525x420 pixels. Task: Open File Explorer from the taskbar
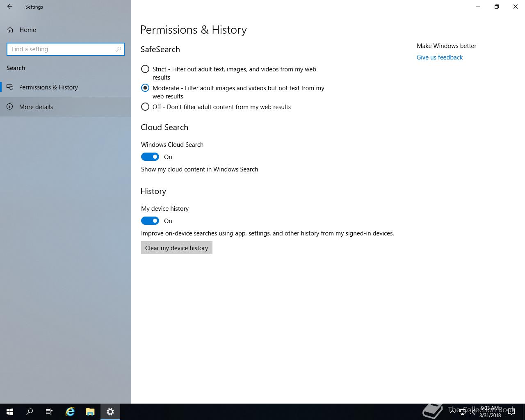(90, 412)
